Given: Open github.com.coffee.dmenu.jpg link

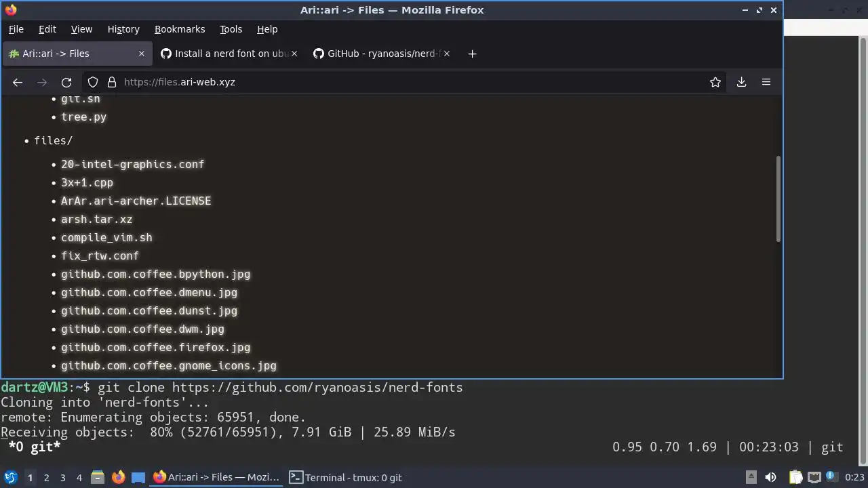Looking at the screenshot, I should pyautogui.click(x=149, y=293).
